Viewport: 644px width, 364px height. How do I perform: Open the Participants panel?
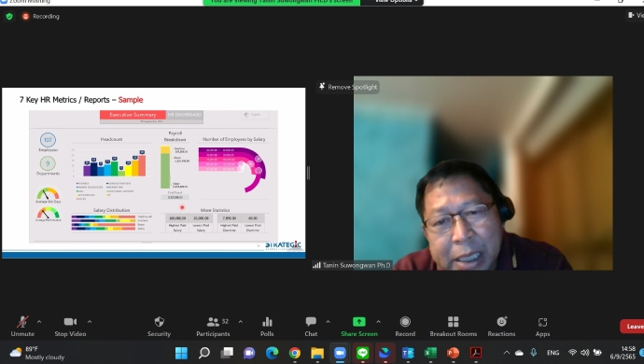tap(213, 327)
